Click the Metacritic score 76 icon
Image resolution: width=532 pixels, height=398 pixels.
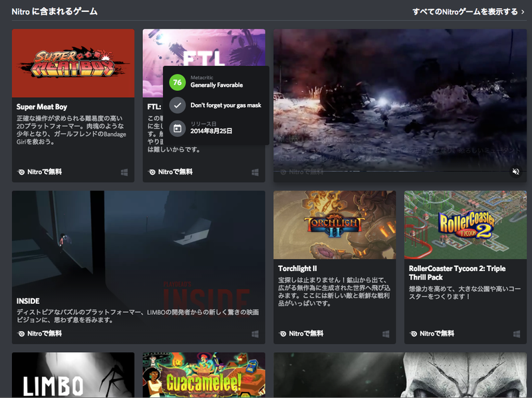(x=176, y=80)
